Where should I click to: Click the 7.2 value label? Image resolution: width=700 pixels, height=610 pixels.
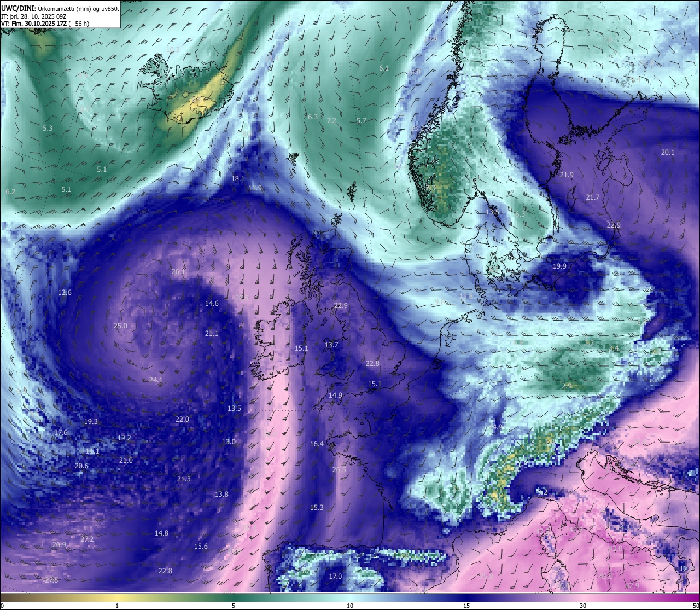pyautogui.click(x=331, y=120)
